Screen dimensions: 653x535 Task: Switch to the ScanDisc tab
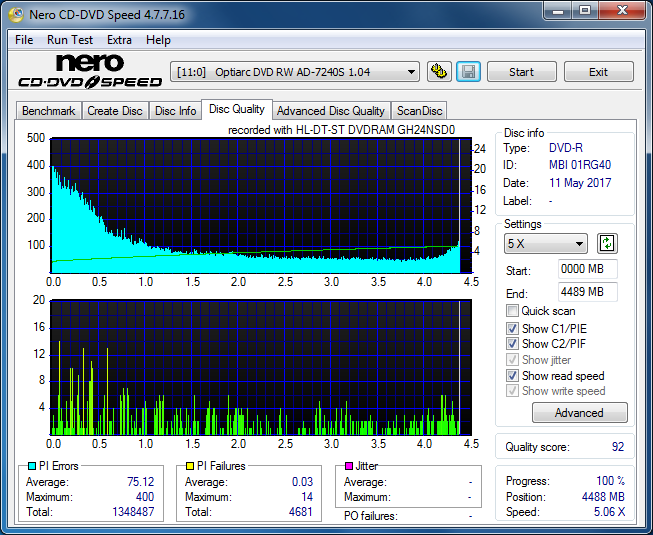tap(419, 111)
